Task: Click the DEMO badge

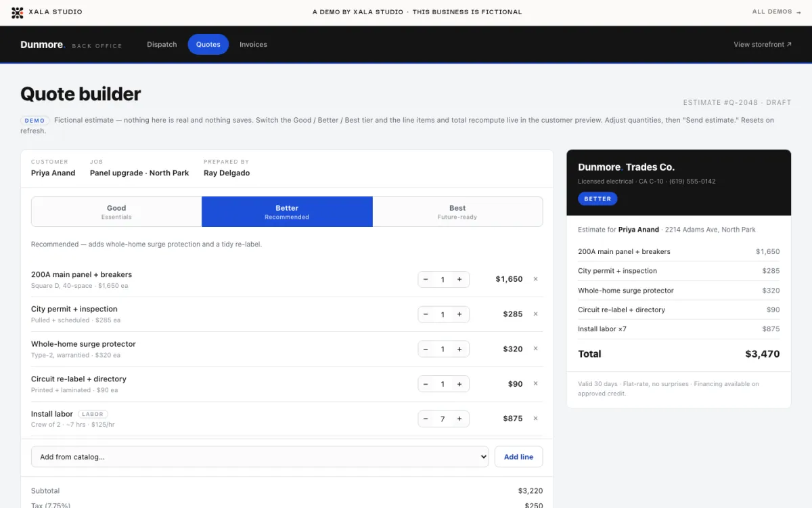Action: (35, 121)
